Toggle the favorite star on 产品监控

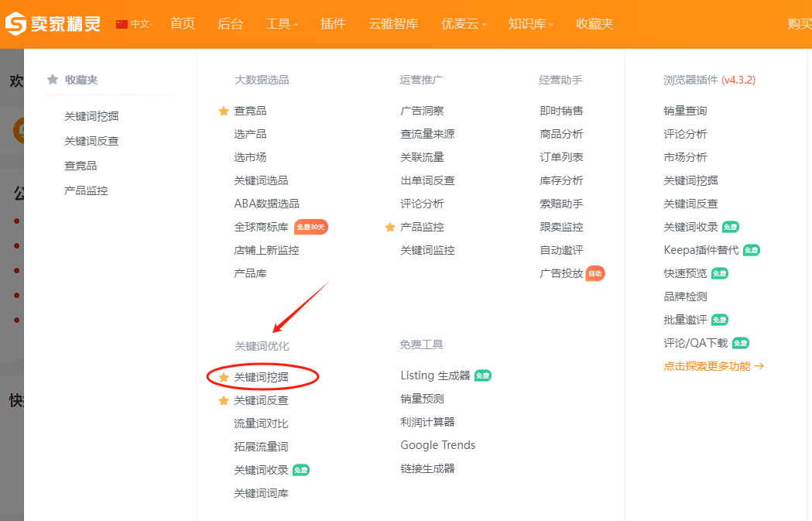390,227
